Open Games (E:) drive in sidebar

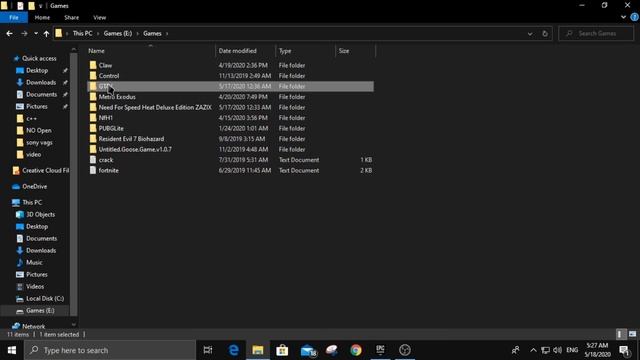pos(40,311)
